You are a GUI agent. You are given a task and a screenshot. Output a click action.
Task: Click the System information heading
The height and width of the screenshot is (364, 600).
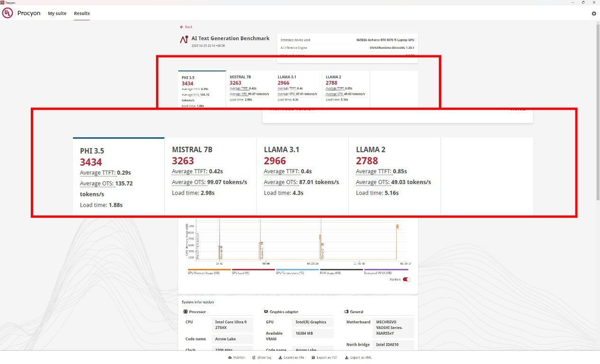[x=198, y=302]
